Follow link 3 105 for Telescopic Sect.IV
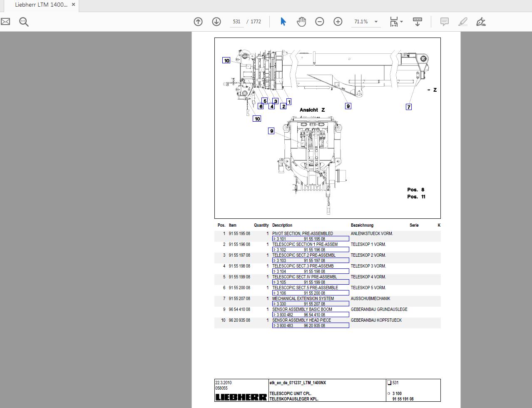Screen dimensions: 532x408 point(311,282)
